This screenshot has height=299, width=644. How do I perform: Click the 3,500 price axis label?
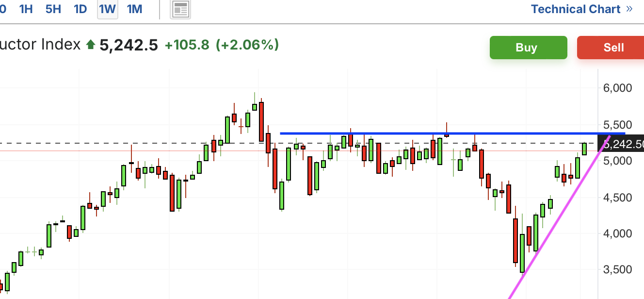click(x=617, y=270)
